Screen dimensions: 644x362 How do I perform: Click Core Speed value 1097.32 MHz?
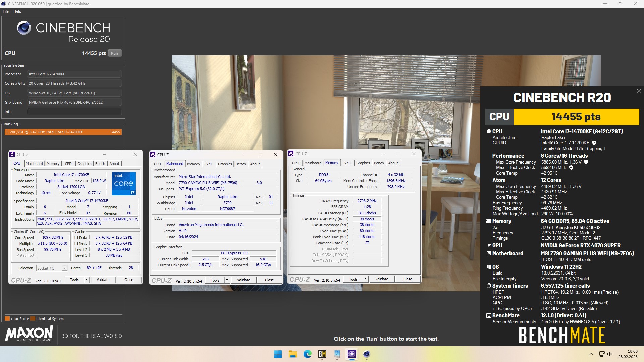click(53, 237)
